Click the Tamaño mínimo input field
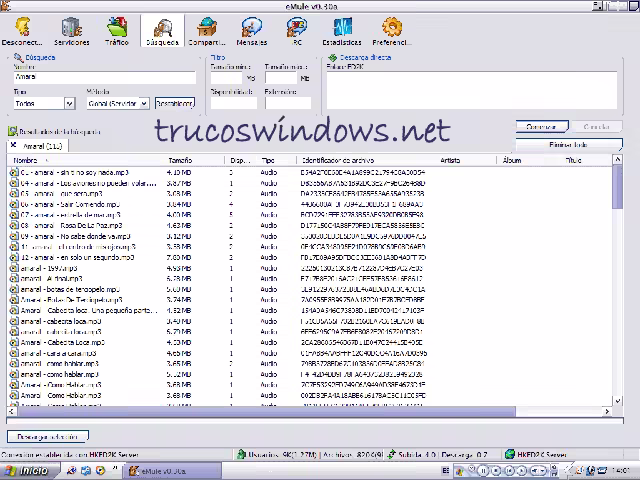The width and height of the screenshot is (640, 480). point(226,78)
